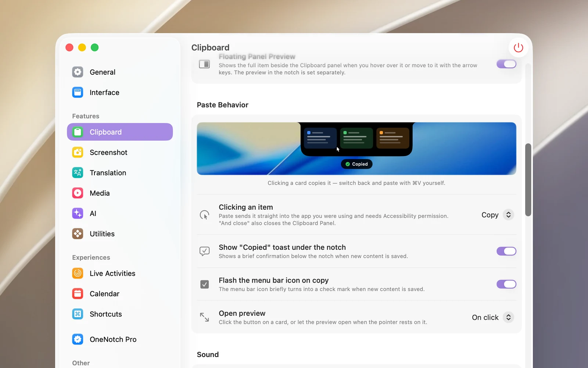Viewport: 588px width, 368px height.
Task: Click the orange Live Activities icon
Action: pos(78,273)
